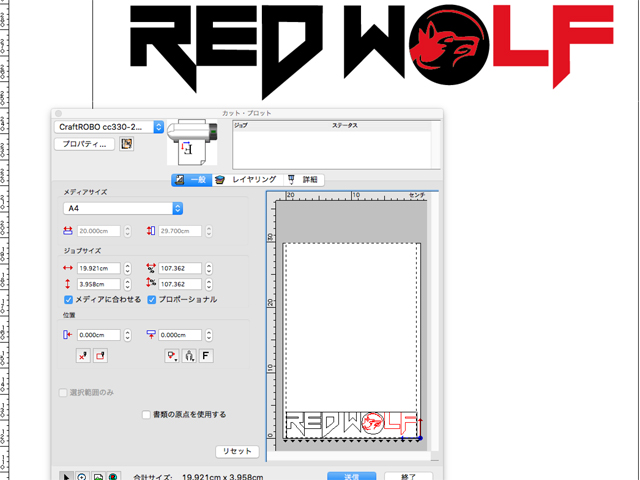
Task: Click the vertical position offset field
Action: click(x=180, y=335)
